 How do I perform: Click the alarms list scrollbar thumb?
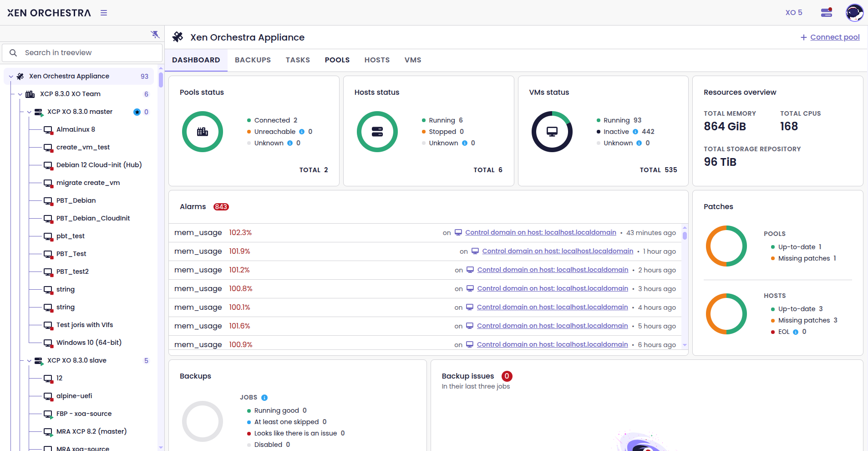[x=685, y=236]
